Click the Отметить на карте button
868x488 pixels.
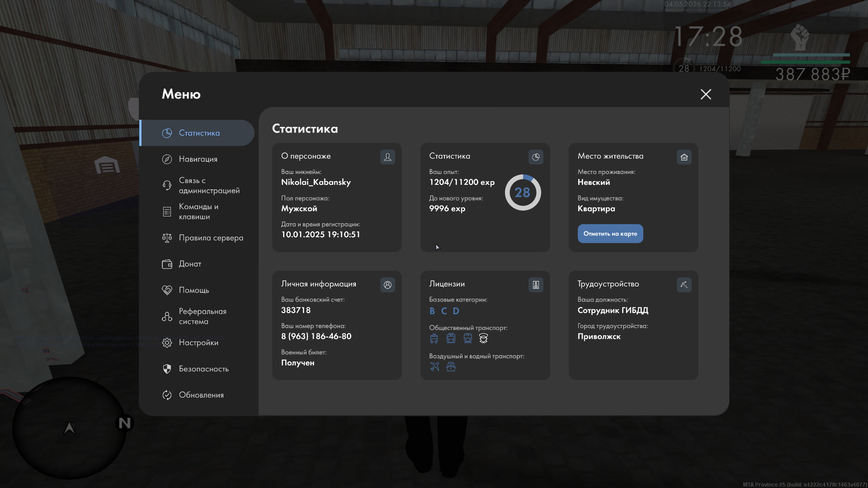[x=610, y=234]
